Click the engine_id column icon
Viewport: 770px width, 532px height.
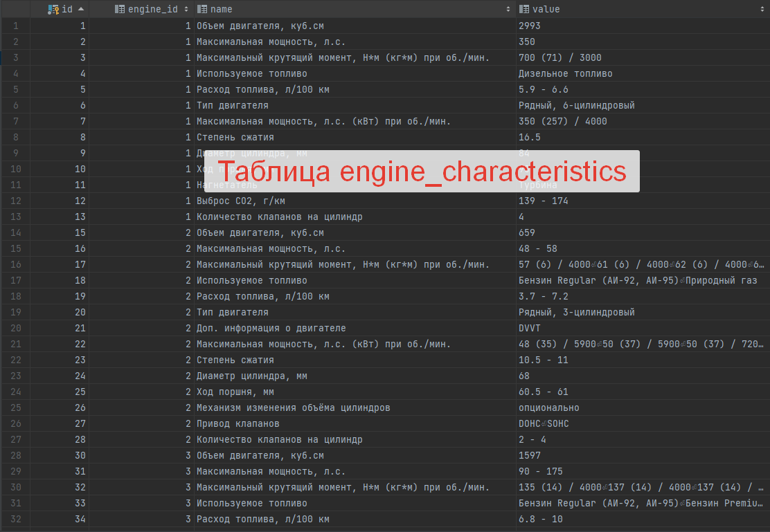point(120,9)
